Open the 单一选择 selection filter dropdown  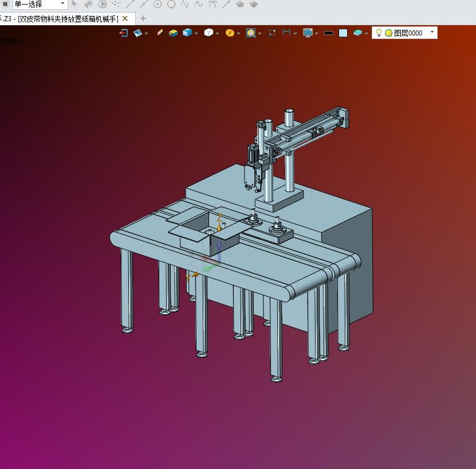62,4
